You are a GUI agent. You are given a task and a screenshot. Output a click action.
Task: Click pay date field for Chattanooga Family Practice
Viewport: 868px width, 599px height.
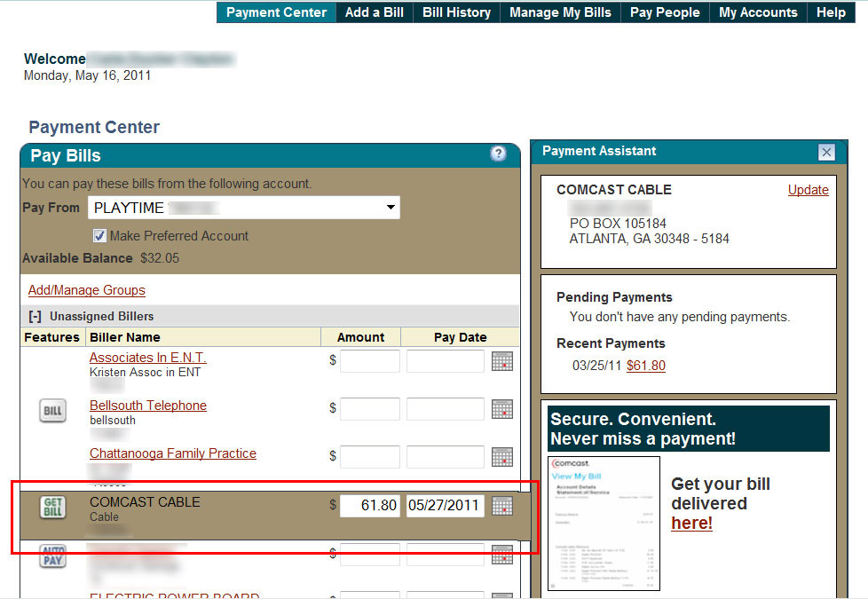445,457
